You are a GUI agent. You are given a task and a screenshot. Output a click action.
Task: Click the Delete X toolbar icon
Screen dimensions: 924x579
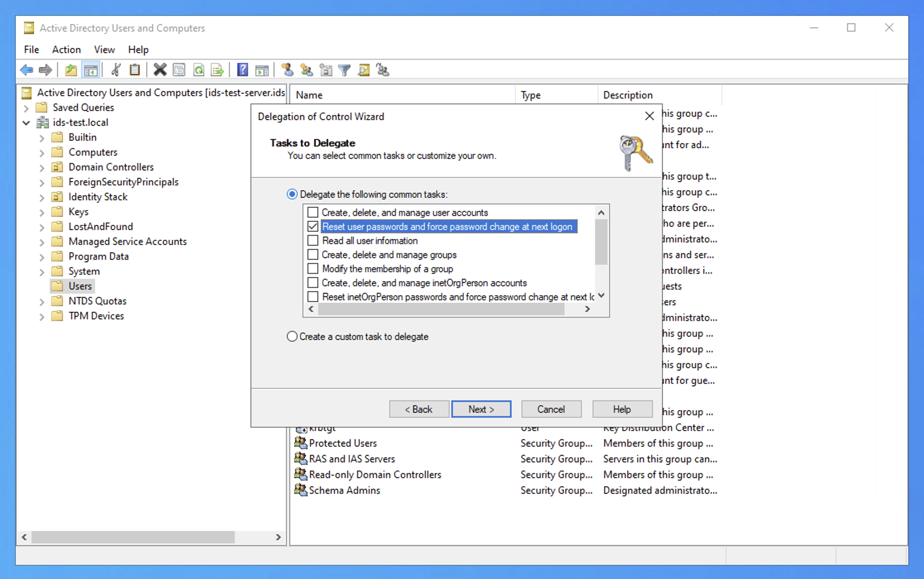(160, 70)
